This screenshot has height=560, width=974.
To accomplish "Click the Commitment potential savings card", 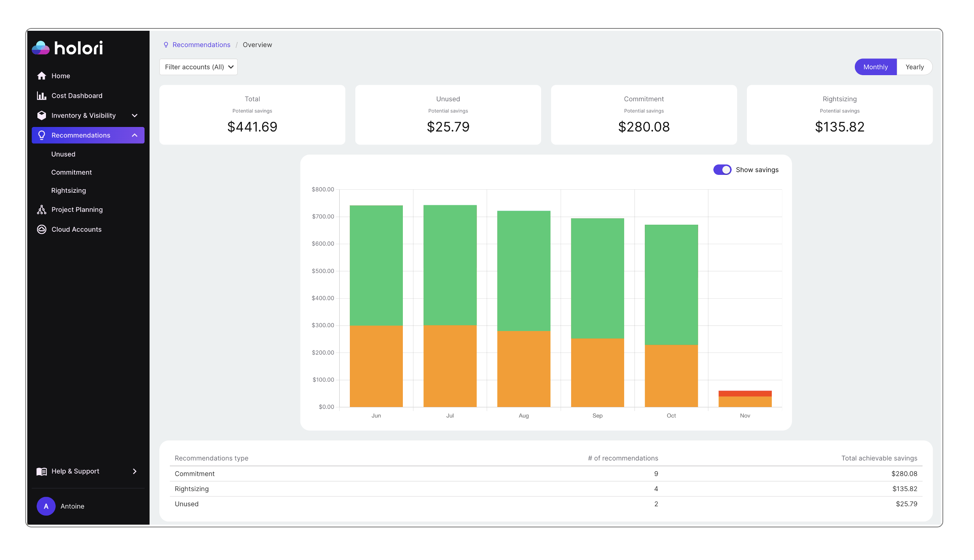I will [644, 115].
